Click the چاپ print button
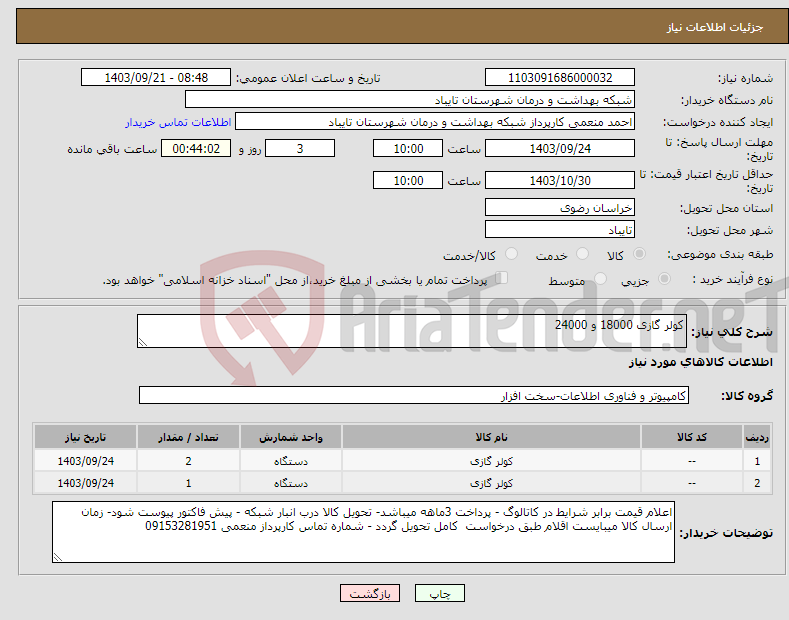This screenshot has height=620, width=789. (440, 593)
